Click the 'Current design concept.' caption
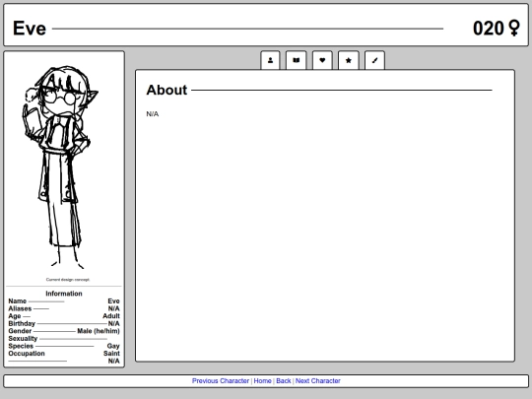 [x=68, y=280]
